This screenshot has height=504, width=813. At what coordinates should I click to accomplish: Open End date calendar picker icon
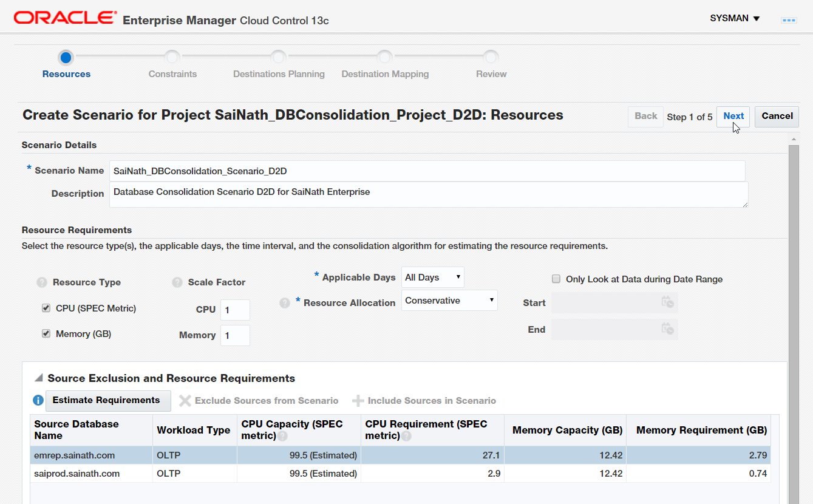click(668, 329)
